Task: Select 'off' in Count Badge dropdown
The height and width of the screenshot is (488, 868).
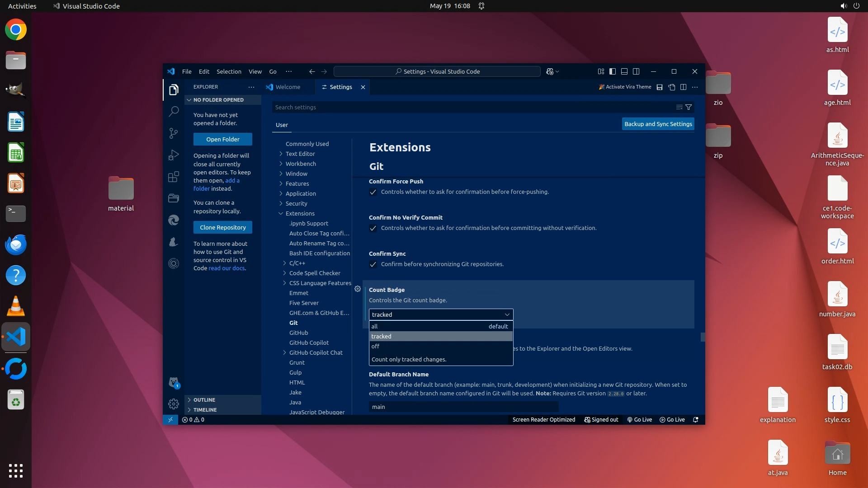Action: (x=375, y=347)
